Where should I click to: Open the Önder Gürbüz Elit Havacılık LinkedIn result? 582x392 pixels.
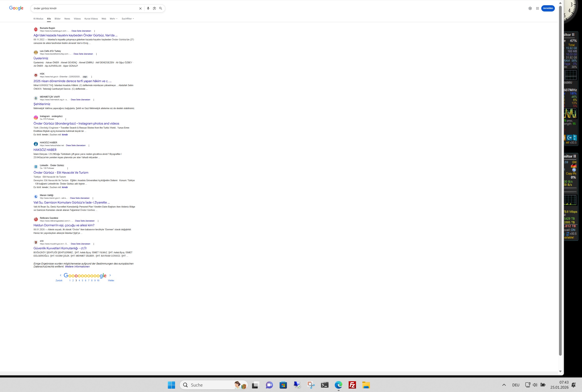pos(61,173)
